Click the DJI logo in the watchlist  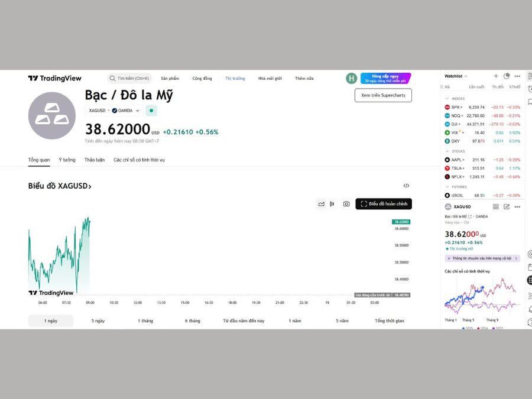447,124
